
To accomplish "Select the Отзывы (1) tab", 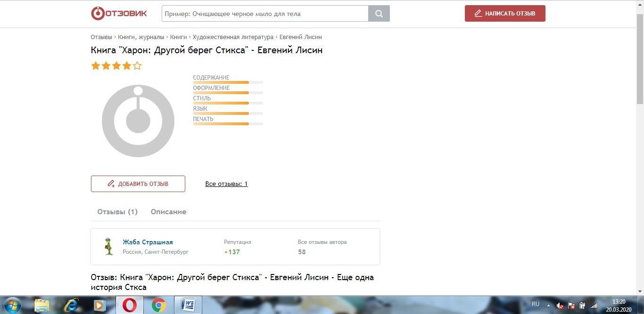I will pyautogui.click(x=117, y=212).
